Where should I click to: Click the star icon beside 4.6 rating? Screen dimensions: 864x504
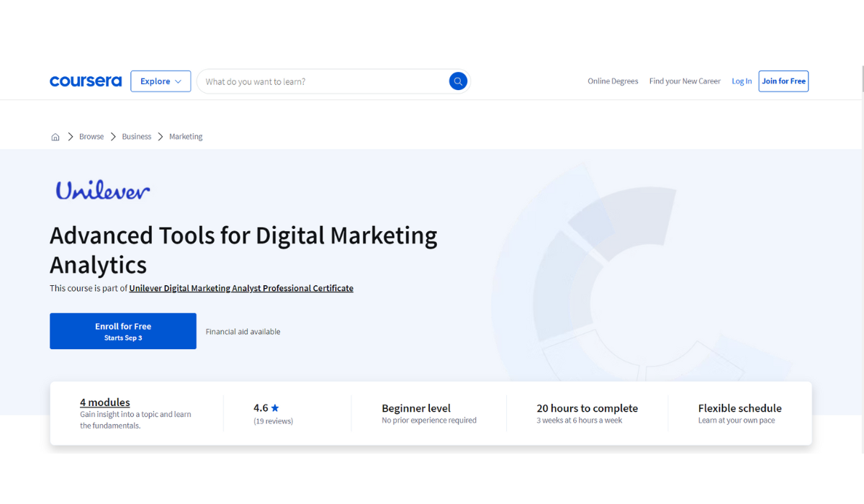pos(275,408)
